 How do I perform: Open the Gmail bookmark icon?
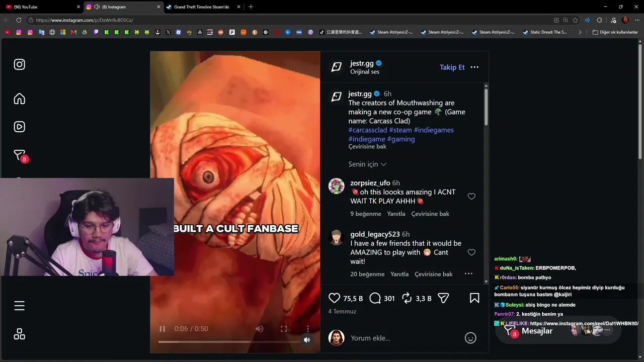[74, 32]
